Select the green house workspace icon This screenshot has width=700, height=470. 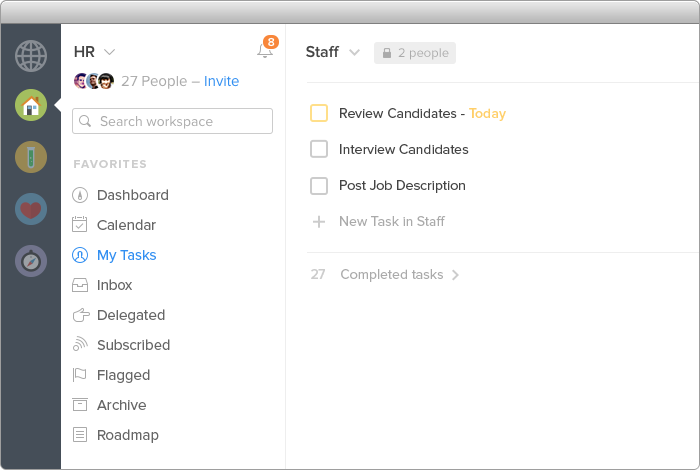[x=31, y=105]
